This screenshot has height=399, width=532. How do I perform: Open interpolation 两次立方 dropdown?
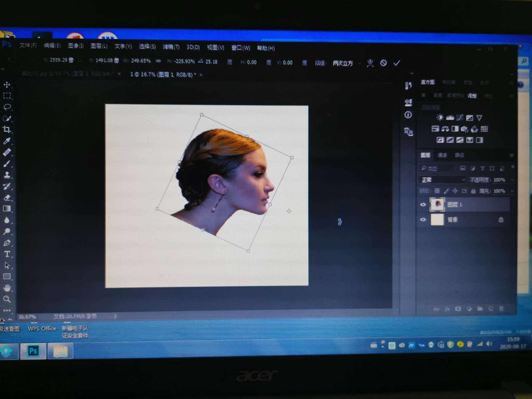[346, 63]
